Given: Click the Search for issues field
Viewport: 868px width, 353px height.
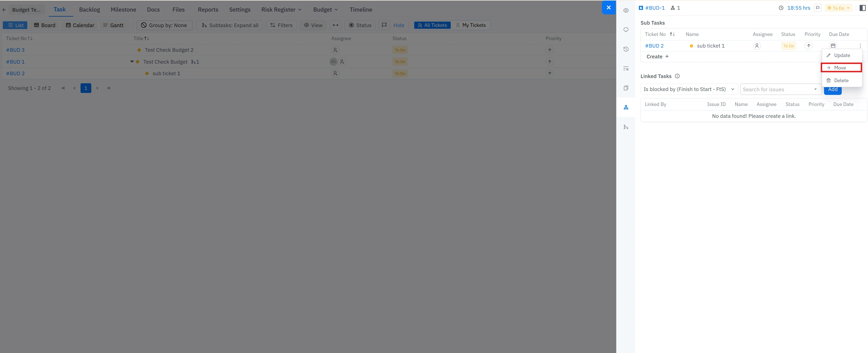Looking at the screenshot, I should (780, 89).
